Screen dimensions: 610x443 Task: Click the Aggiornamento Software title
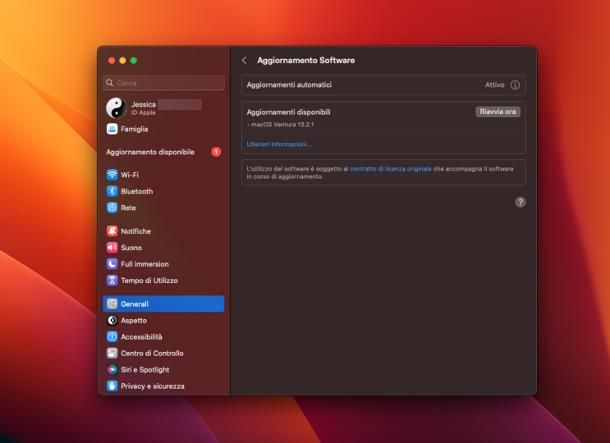pos(306,60)
